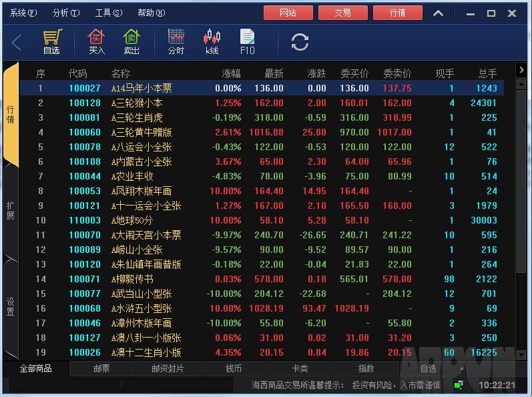This screenshot has height=397, width=532.
Task: Switch to the 卡类 bottom tab
Action: 300,368
